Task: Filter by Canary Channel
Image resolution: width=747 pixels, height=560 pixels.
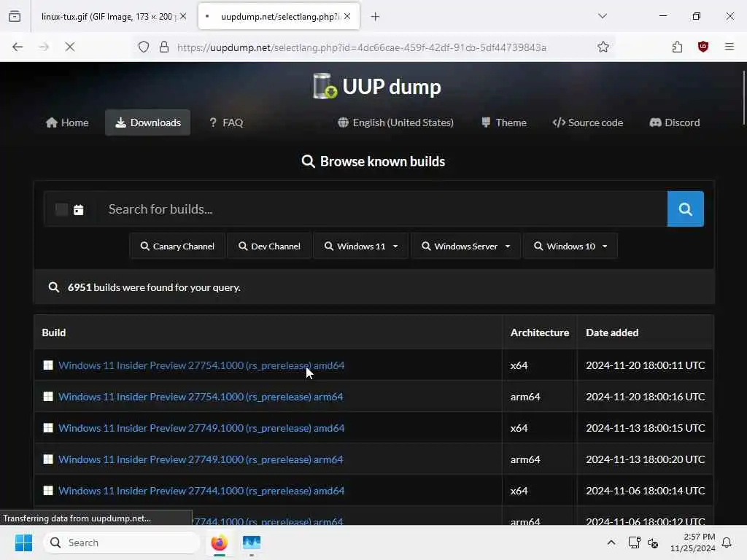Action: (x=177, y=246)
